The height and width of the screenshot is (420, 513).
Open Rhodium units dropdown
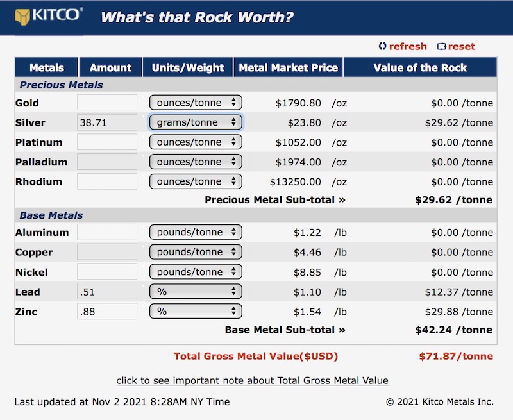click(196, 181)
